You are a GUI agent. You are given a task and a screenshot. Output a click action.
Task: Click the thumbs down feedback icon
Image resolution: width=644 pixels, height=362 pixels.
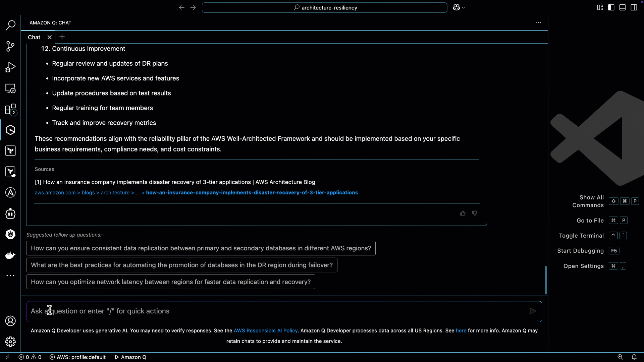click(x=475, y=213)
